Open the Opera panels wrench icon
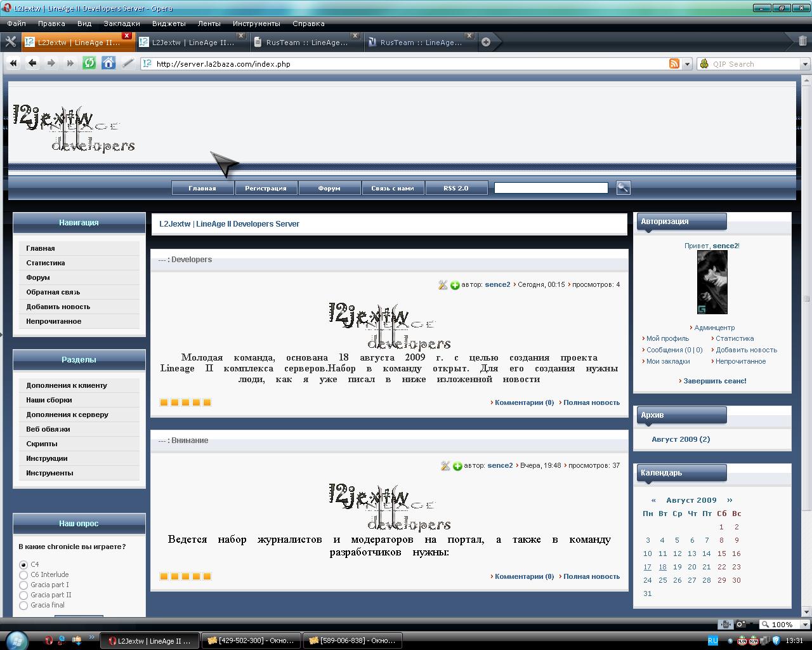 [x=10, y=42]
